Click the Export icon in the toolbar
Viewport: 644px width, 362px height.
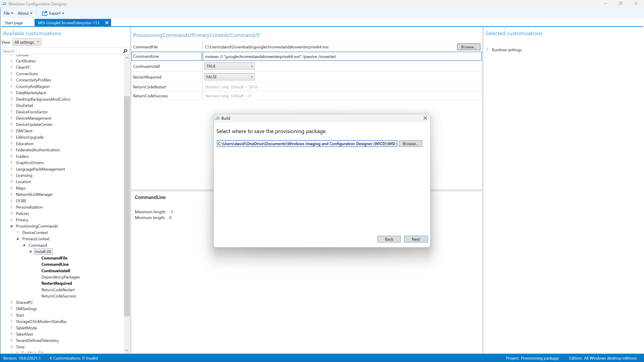pyautogui.click(x=45, y=13)
